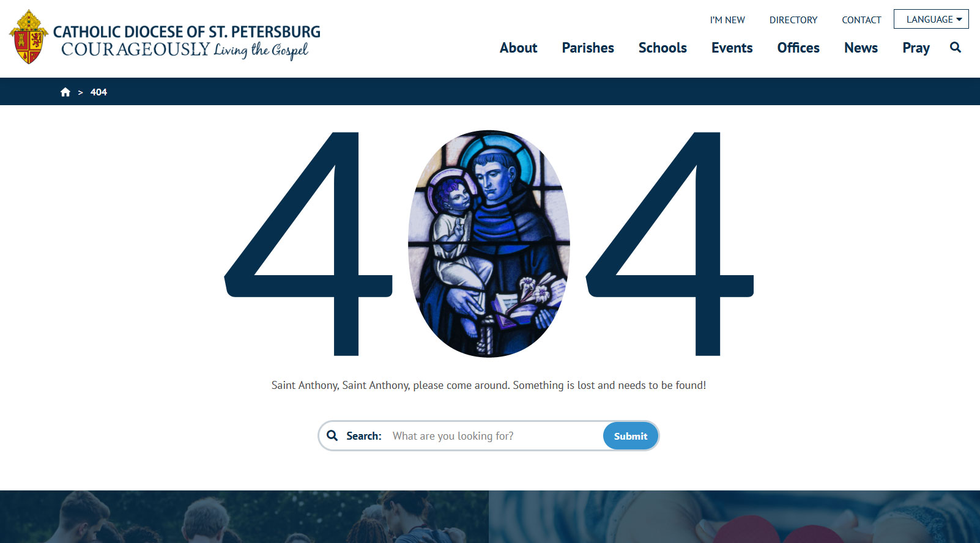Click the magnifier icon inside the search bar
The height and width of the screenshot is (543, 980).
[332, 435]
